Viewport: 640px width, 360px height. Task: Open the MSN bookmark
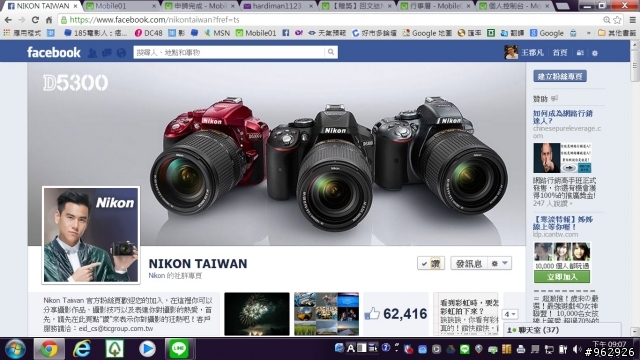217,33
